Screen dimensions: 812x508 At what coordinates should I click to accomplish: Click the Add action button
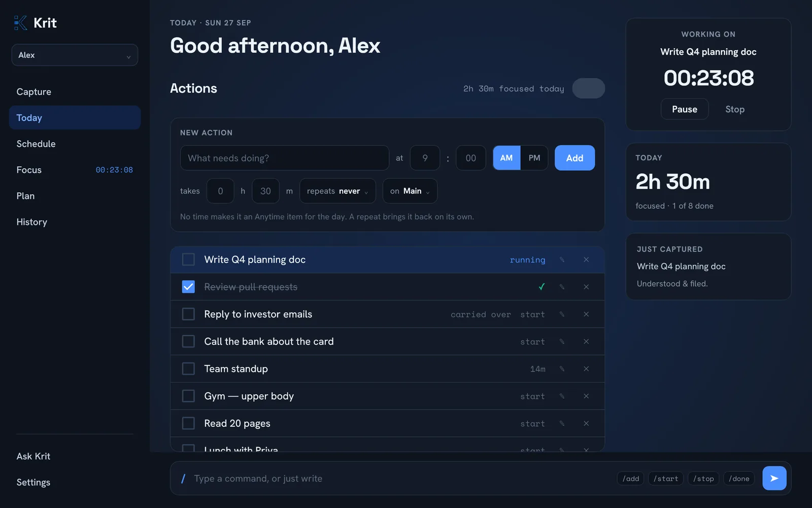pos(574,158)
